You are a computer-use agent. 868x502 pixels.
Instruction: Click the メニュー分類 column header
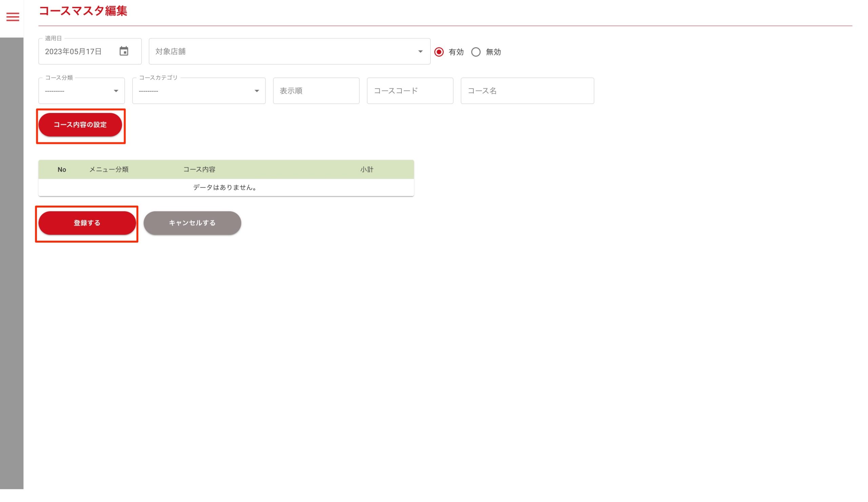pos(109,170)
